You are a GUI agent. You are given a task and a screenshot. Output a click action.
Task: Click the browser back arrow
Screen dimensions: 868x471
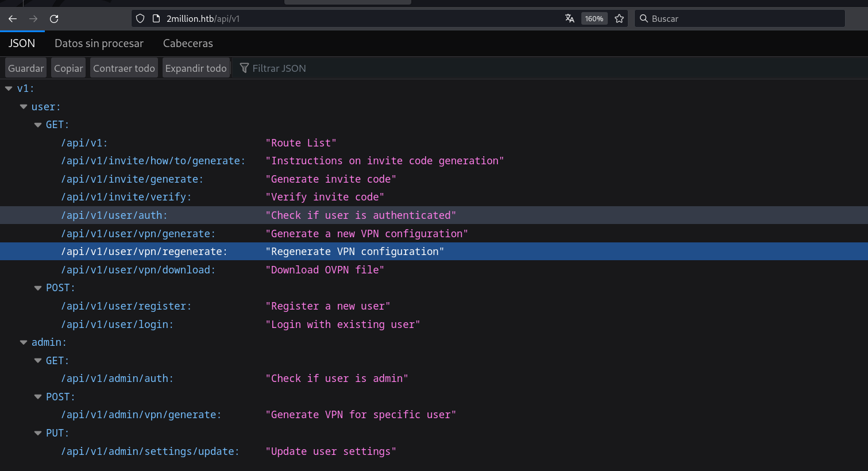pos(13,18)
